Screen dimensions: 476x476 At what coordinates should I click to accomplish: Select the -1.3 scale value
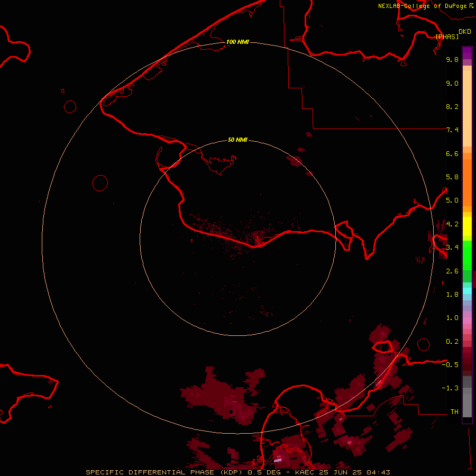[450, 388]
